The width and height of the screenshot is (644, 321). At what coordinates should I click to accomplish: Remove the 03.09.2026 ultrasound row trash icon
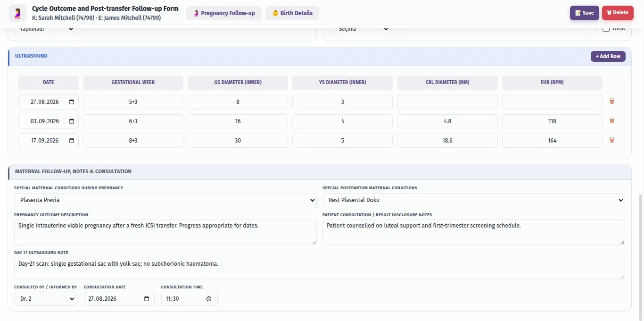[x=612, y=120]
